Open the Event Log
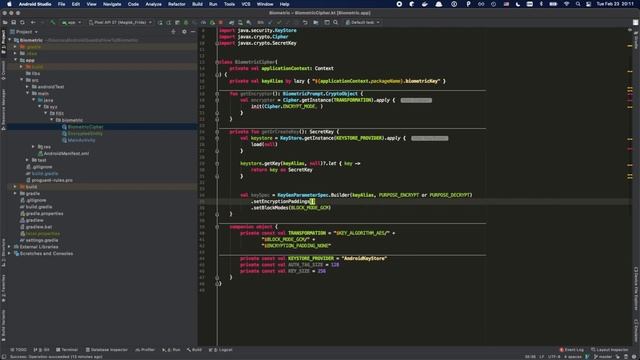 [x=571, y=350]
